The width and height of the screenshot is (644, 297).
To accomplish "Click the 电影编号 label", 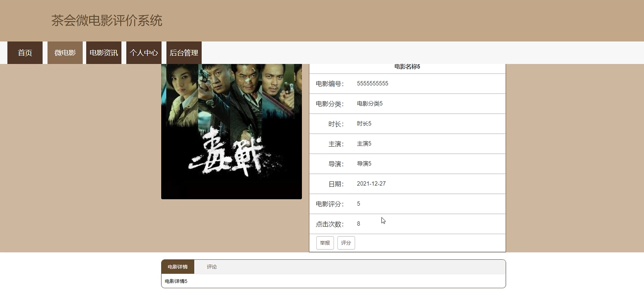I will (x=330, y=84).
